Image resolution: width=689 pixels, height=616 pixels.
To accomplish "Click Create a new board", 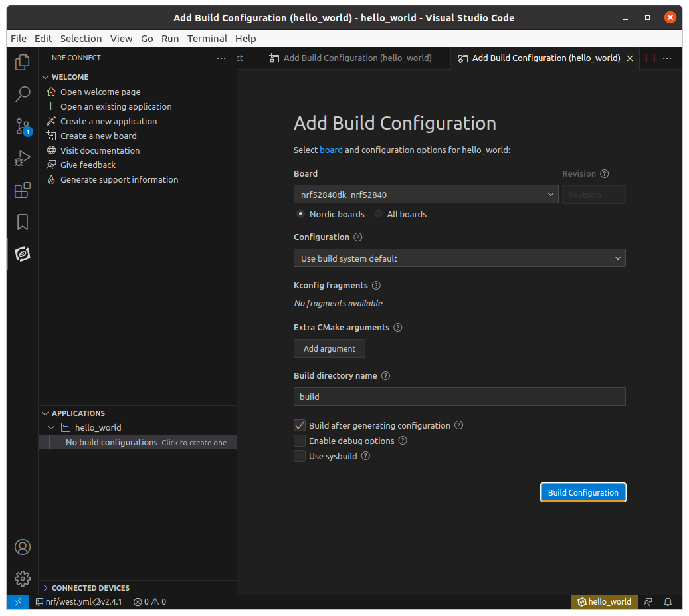I will pyautogui.click(x=98, y=136).
